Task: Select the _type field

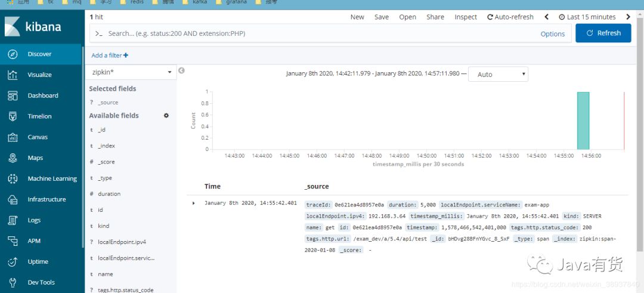Action: [105, 178]
